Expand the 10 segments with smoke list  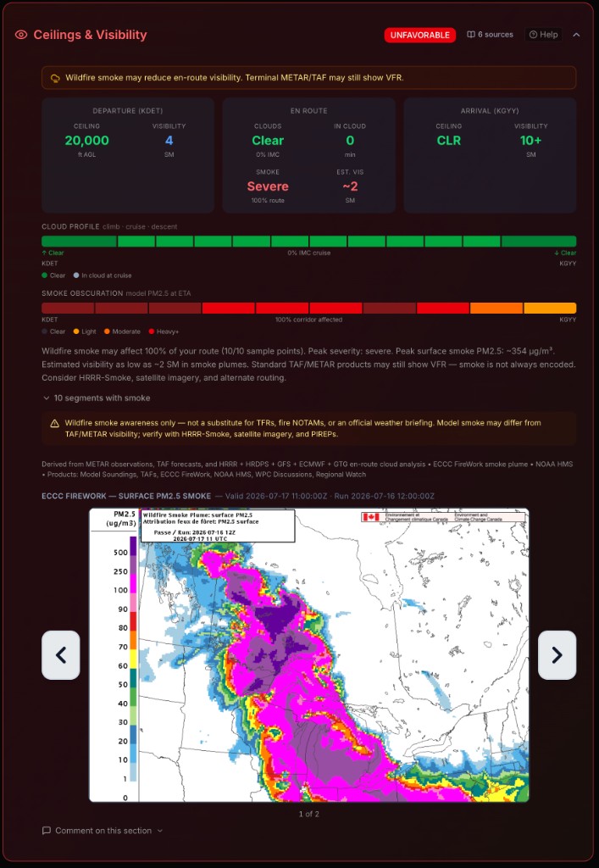click(97, 398)
